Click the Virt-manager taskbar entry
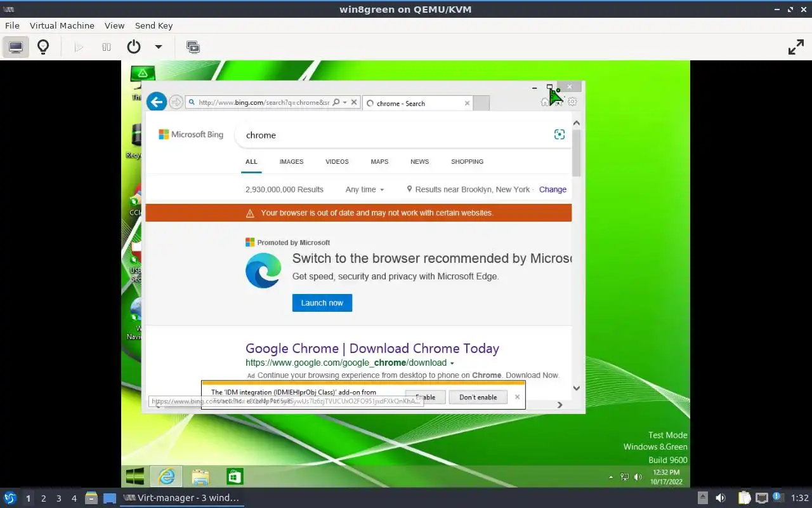The image size is (812, 508). (182, 498)
